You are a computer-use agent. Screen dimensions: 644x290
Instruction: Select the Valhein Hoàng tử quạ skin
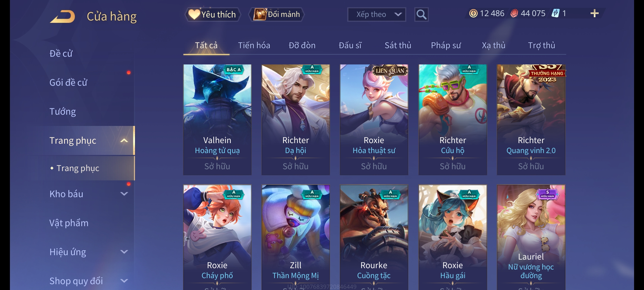click(217, 120)
